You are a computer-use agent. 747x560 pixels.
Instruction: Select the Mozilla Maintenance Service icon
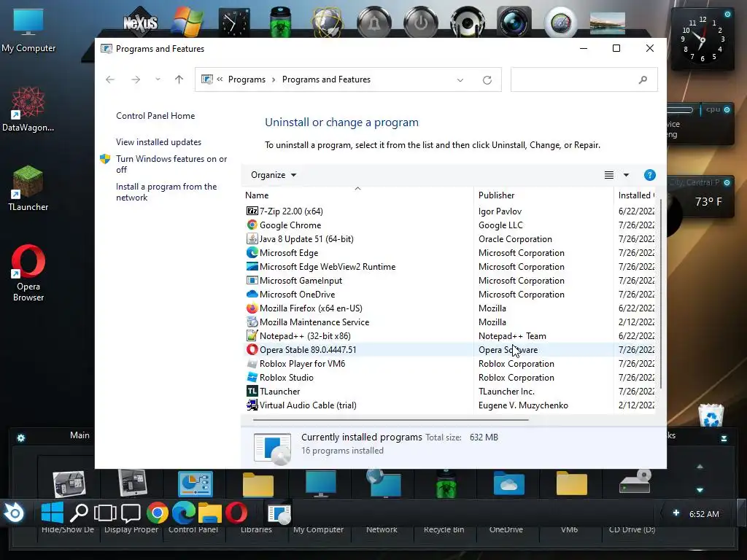pyautogui.click(x=252, y=322)
